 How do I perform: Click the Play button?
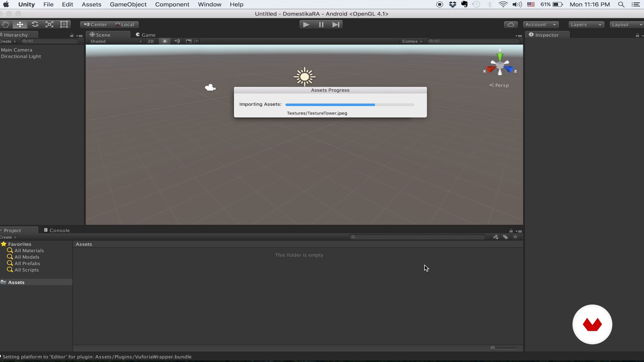[x=306, y=24]
